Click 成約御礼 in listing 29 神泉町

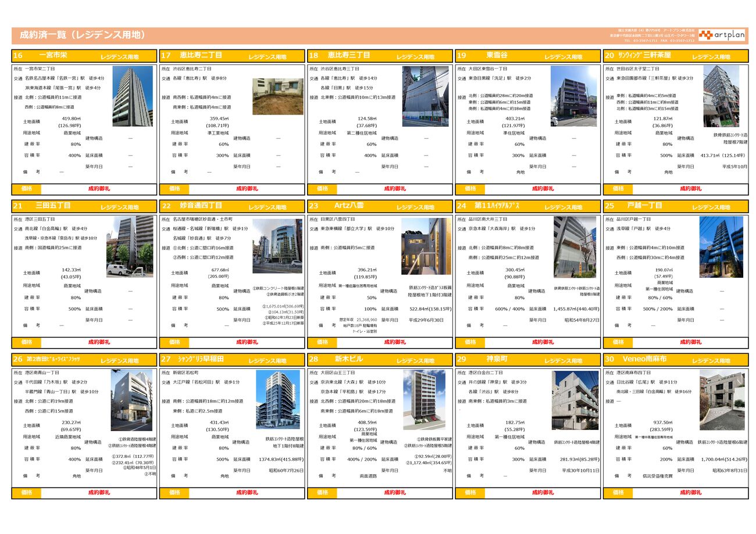pos(543,493)
